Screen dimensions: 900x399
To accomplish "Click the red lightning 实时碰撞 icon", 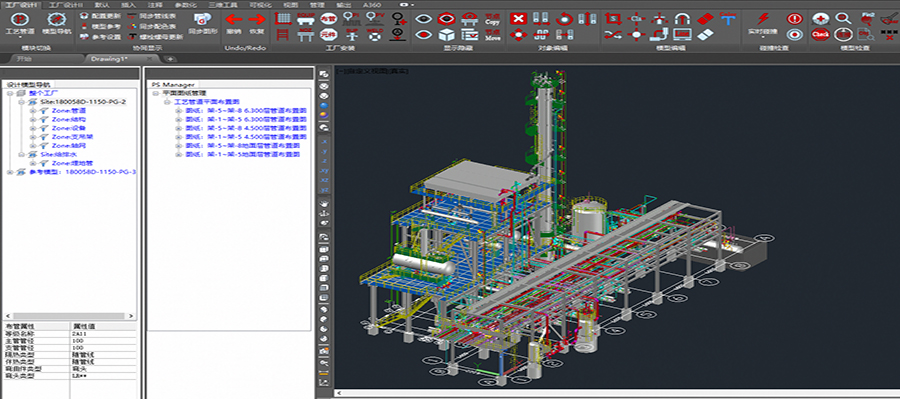I will click(x=763, y=19).
